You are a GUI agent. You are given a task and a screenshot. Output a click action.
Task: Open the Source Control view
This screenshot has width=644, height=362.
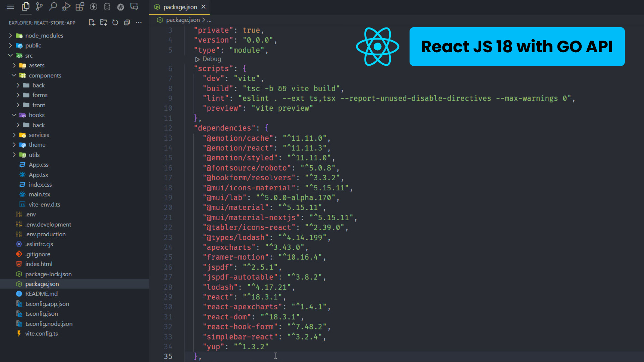tap(39, 7)
